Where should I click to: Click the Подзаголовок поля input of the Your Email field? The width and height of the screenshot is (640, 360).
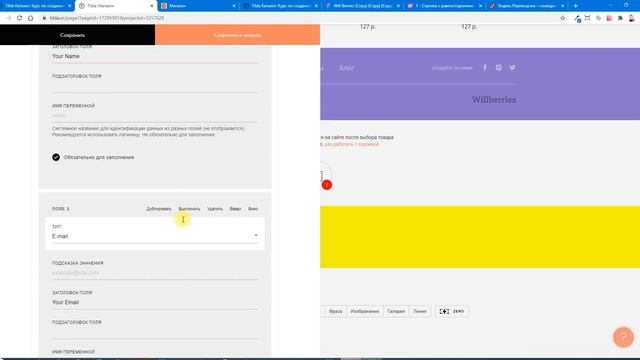pos(155,332)
